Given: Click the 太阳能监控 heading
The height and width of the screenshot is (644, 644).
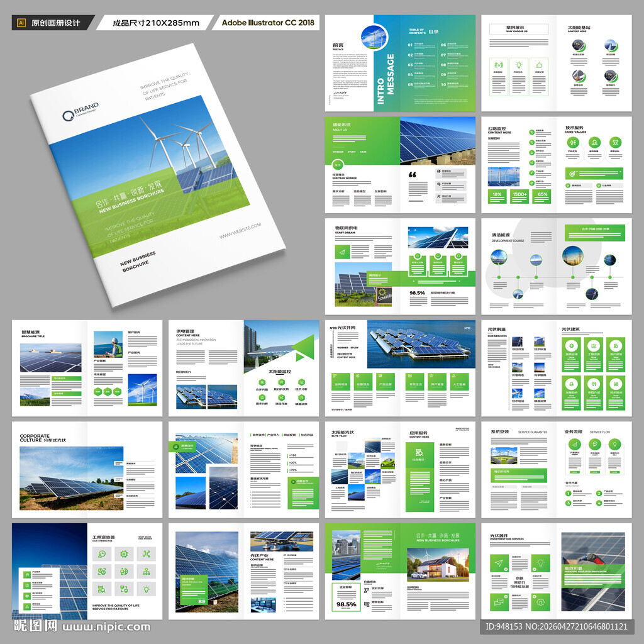Looking at the screenshot, I should click(x=280, y=371).
